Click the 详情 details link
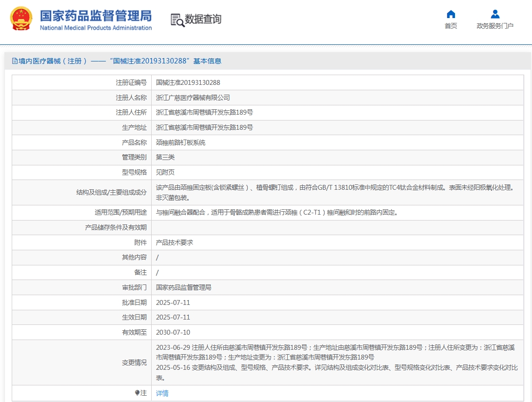This screenshot has height=402, width=532. tap(162, 393)
